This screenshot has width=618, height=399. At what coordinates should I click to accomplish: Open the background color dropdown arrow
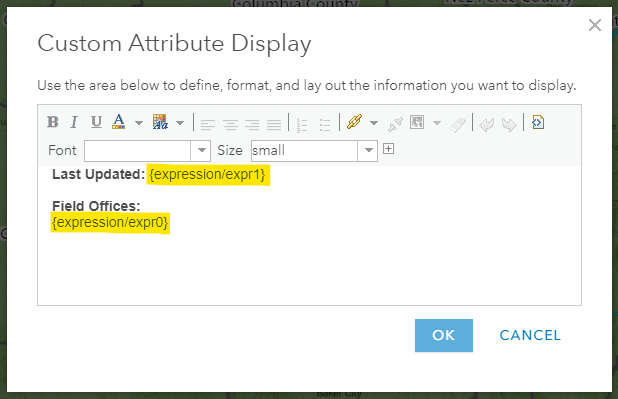point(180,123)
